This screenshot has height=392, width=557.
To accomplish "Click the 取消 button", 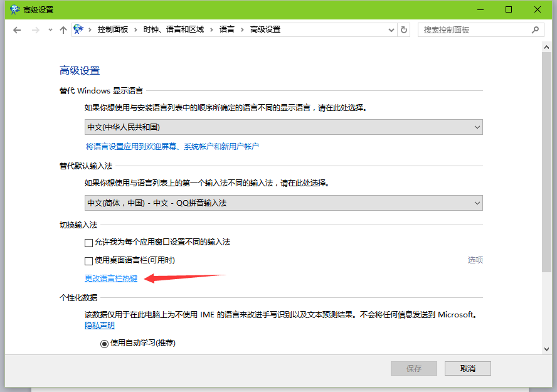I will [467, 368].
